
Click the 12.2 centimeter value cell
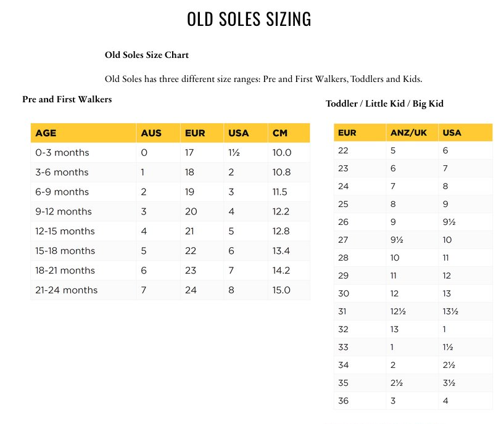coord(281,211)
